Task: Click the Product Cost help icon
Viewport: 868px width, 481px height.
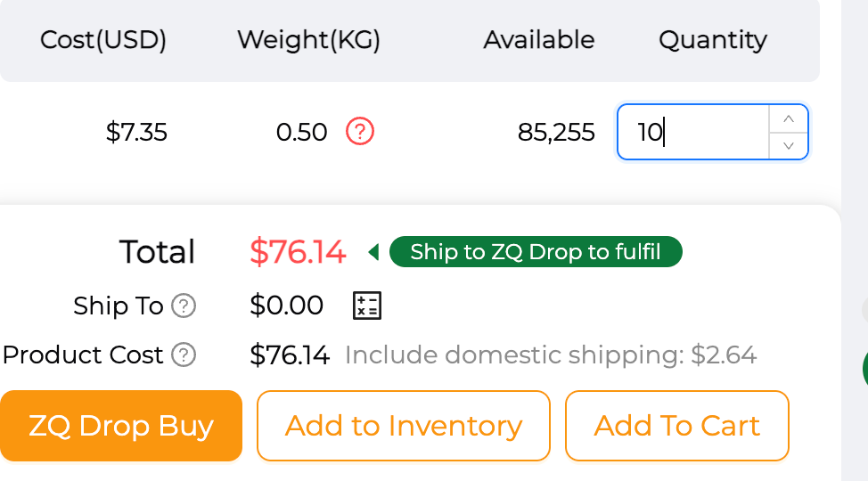Action: (x=184, y=355)
